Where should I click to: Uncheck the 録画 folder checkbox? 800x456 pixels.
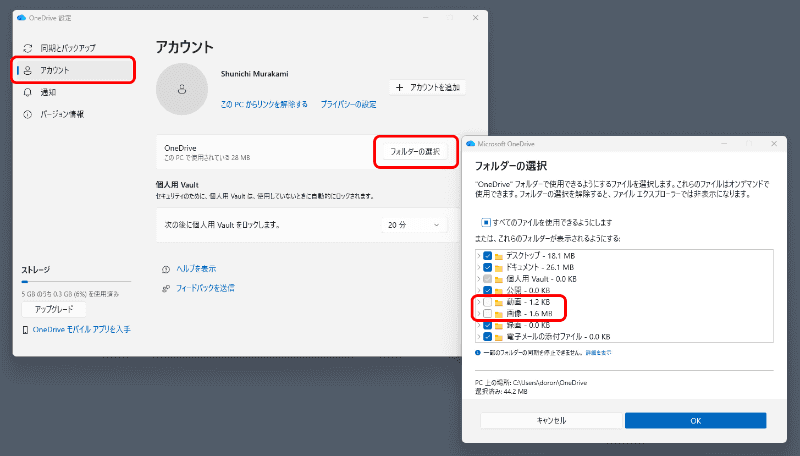(x=487, y=325)
